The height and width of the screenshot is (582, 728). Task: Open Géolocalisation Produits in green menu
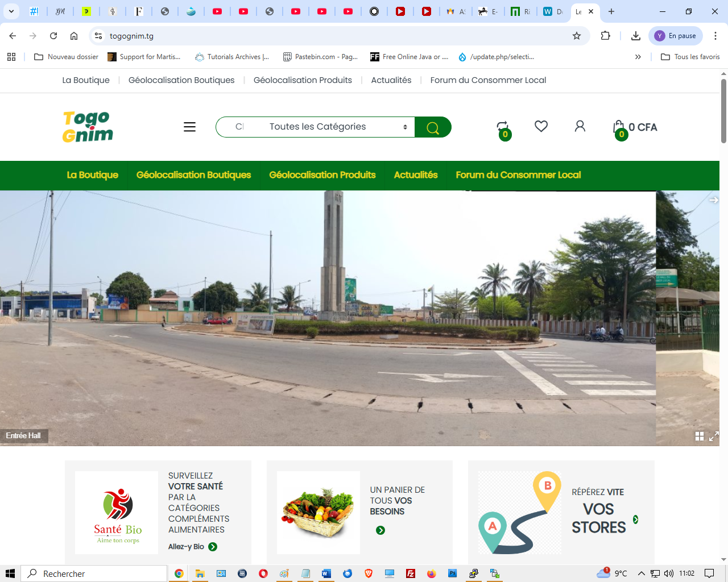(322, 175)
